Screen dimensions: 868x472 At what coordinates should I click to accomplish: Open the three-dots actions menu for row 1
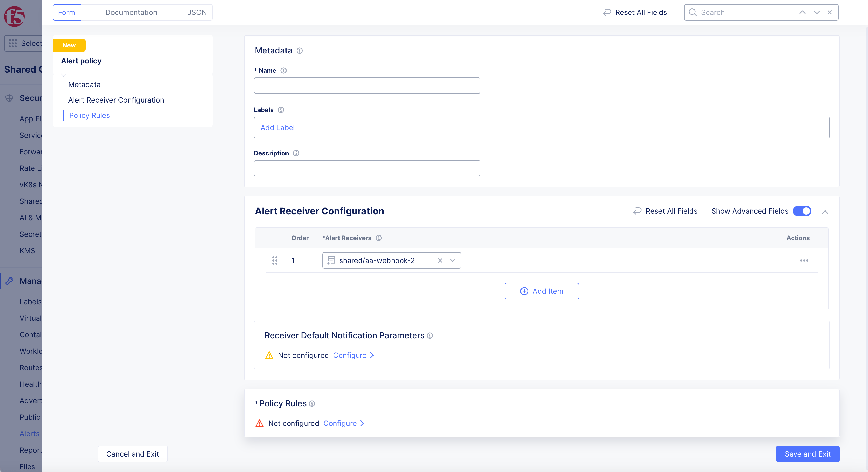(x=804, y=261)
